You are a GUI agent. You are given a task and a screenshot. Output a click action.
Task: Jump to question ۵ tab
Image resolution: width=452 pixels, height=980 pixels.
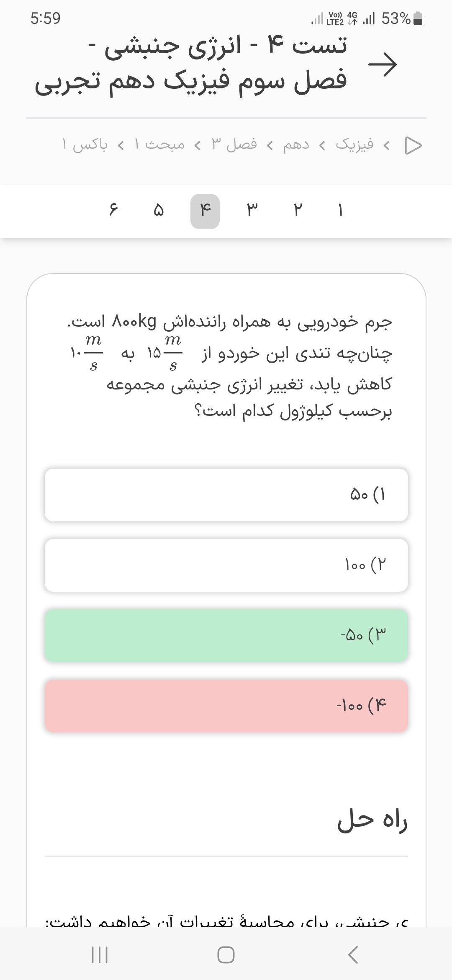(x=159, y=210)
